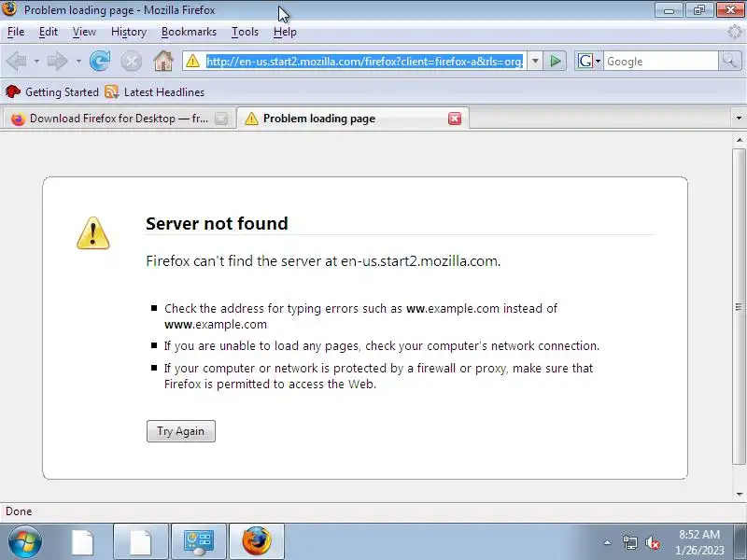The height and width of the screenshot is (560, 747).
Task: Close the Problem loading page tab
Action: pos(455,119)
